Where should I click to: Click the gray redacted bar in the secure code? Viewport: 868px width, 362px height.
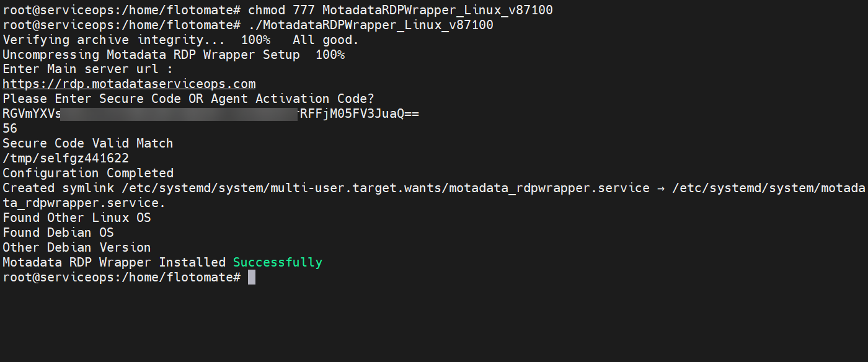coord(180,113)
